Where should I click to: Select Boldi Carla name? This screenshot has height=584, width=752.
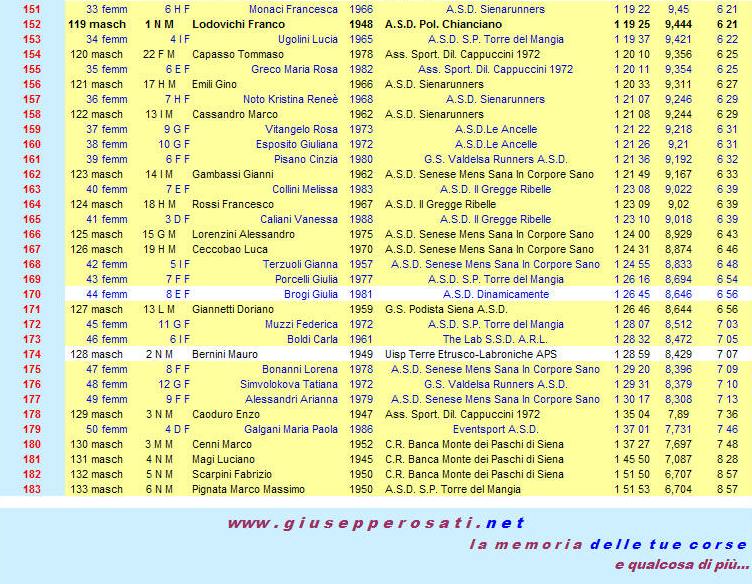pos(312,339)
